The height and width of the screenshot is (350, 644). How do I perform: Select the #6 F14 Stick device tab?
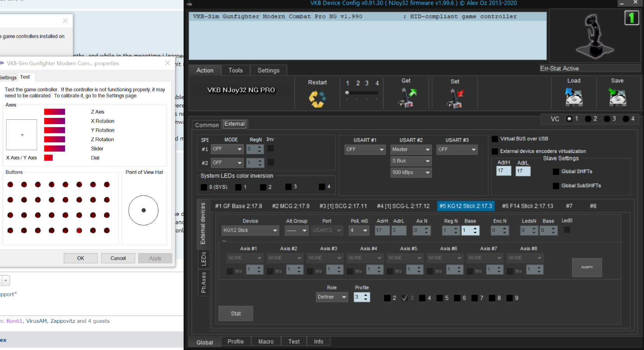(527, 206)
